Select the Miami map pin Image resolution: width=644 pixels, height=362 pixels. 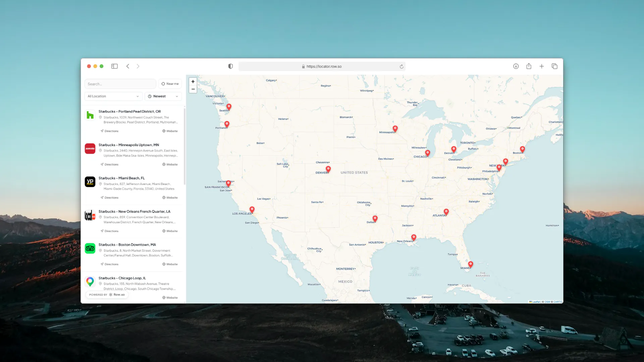tap(471, 264)
